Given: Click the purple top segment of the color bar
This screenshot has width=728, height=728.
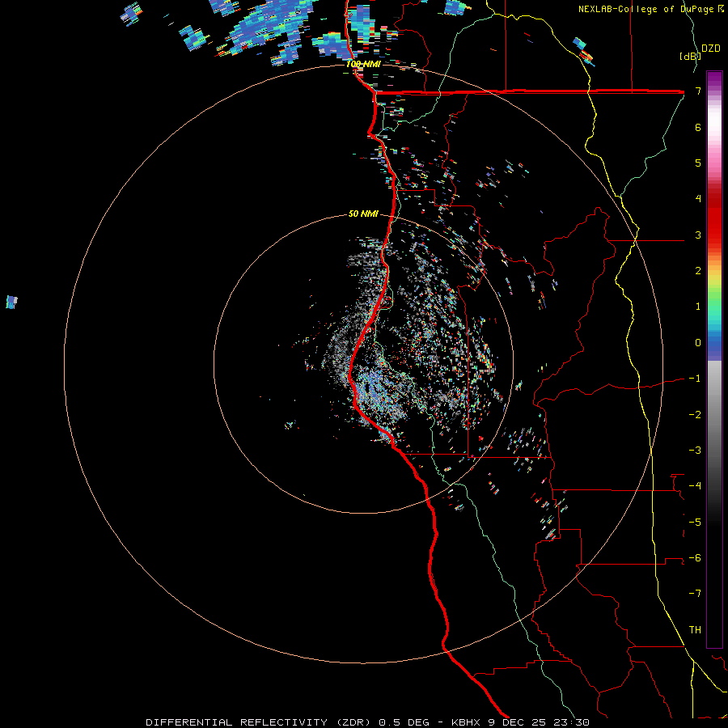Looking at the screenshot, I should (714, 79).
